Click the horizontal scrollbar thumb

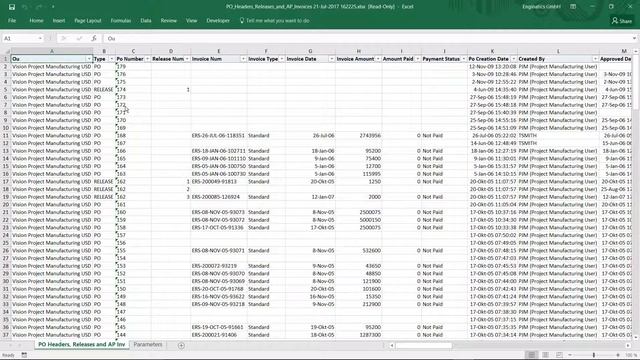[423, 345]
